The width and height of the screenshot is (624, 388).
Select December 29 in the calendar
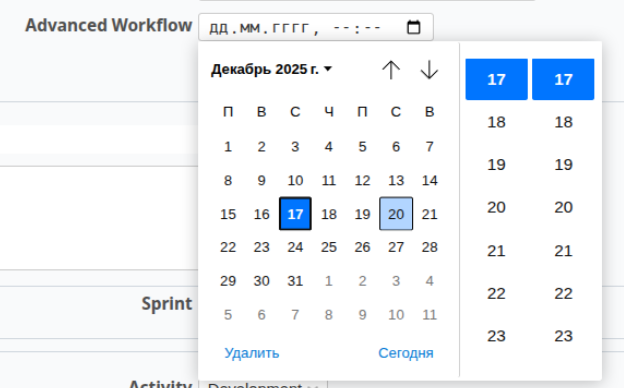click(228, 281)
